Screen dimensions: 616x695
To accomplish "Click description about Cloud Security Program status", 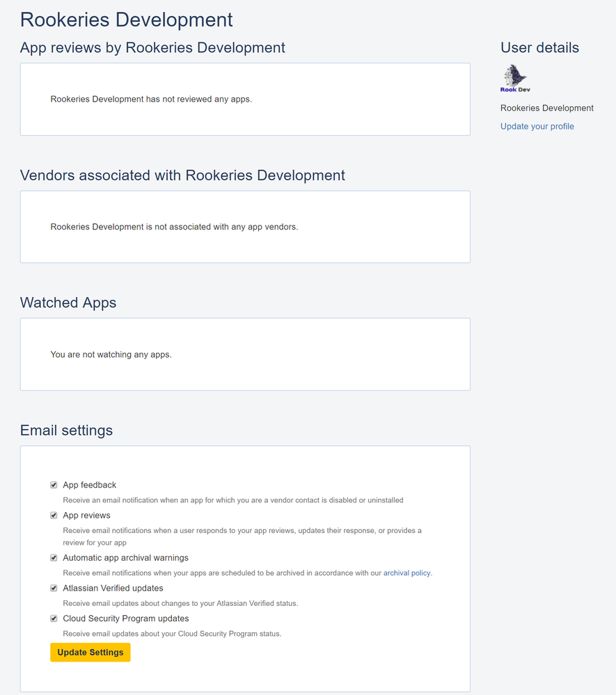I will [172, 634].
